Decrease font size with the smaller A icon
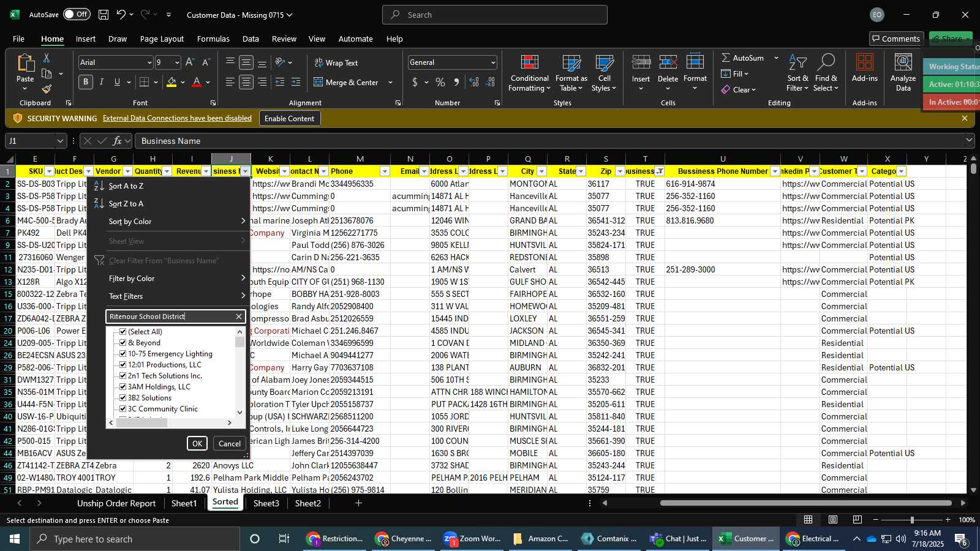This screenshot has width=980, height=551. point(206,62)
